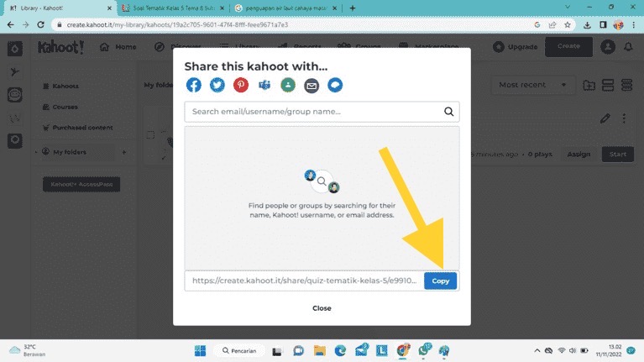Open the Most recent sort dropdown
Image resolution: width=644 pixels, height=362 pixels.
tap(532, 85)
